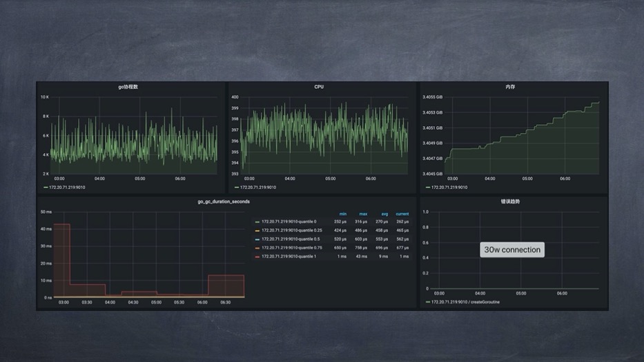
Task: Sort the legend by the avg column
Action: pos(384,214)
